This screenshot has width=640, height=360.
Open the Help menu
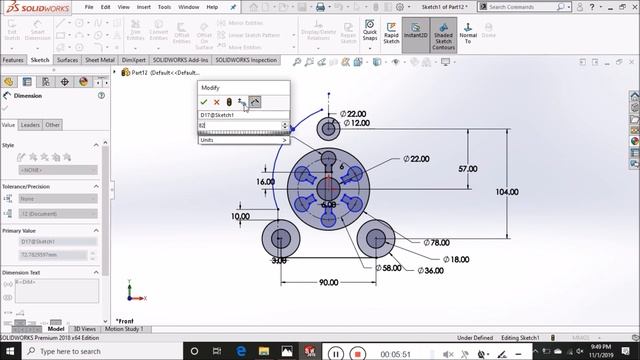(212, 7)
